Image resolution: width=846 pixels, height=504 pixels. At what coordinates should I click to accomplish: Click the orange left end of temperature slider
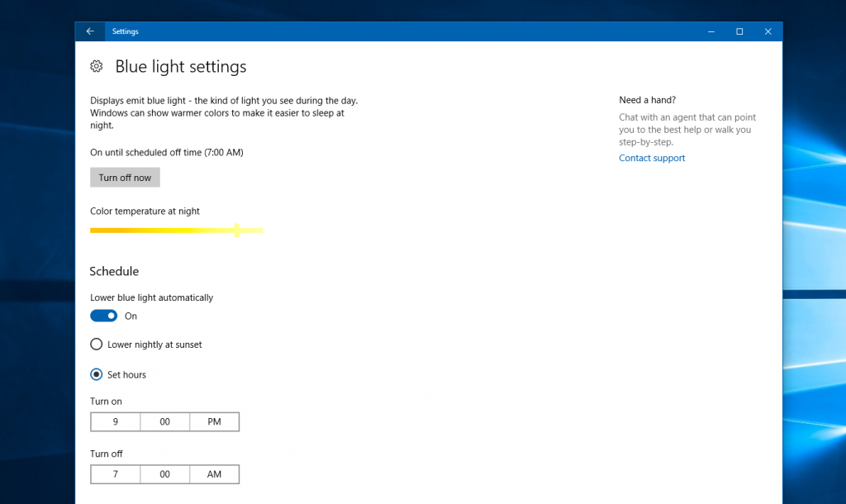96,230
